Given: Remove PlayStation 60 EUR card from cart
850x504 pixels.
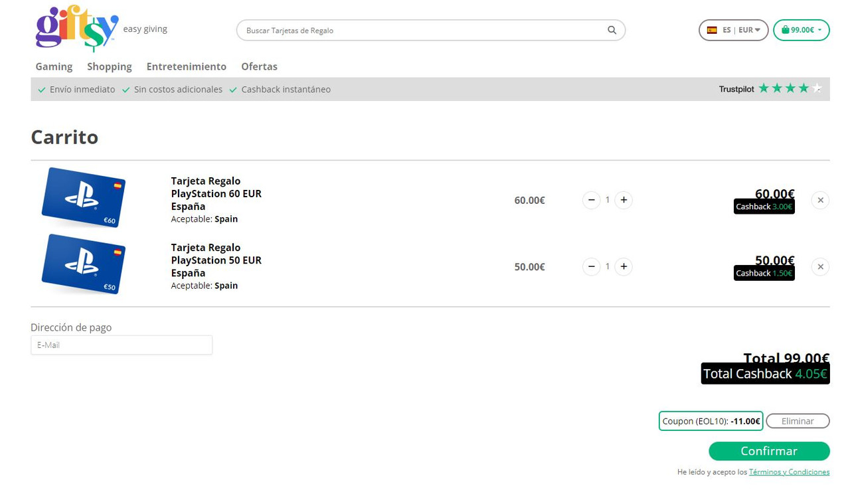Looking at the screenshot, I should pos(820,200).
